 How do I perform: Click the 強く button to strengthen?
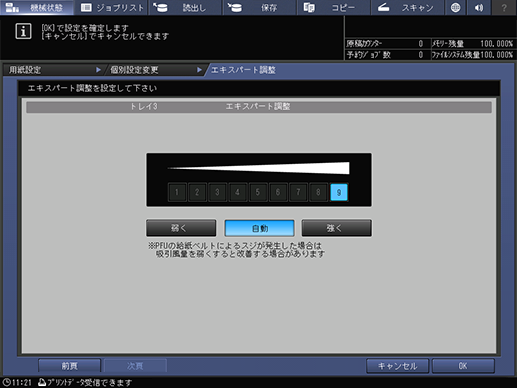pyautogui.click(x=337, y=228)
